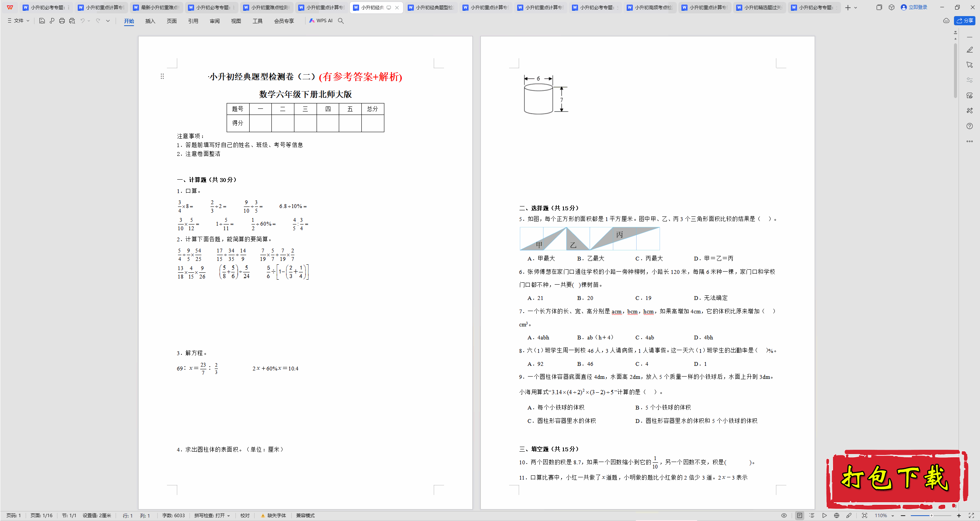
Task: Collapse the right sidebar with minus icon
Action: click(x=970, y=37)
